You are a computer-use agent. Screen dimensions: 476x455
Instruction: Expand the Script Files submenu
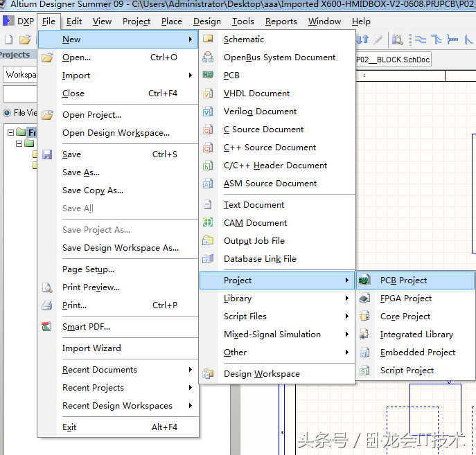coord(277,316)
